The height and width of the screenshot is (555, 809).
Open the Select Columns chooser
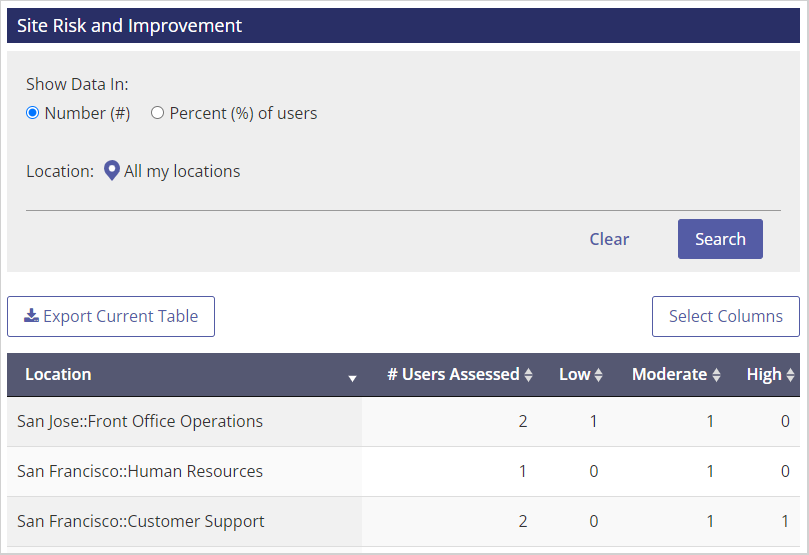[x=725, y=316]
